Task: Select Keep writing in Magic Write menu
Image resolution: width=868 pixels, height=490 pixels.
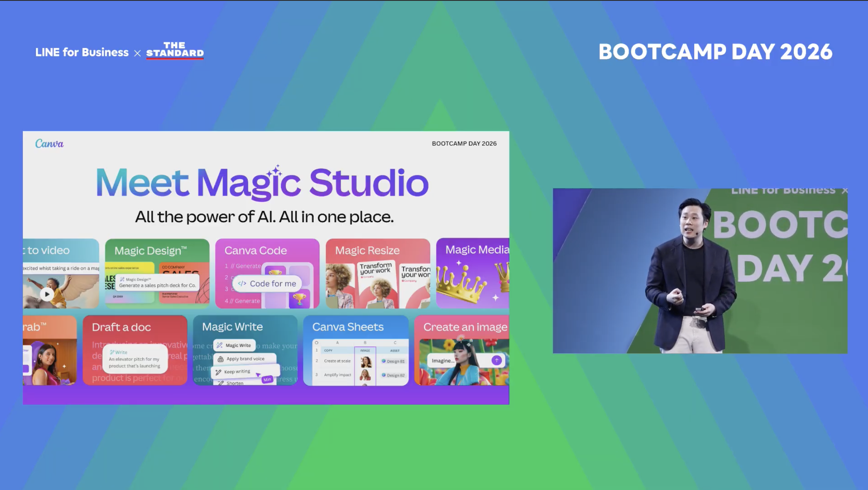Action: [x=237, y=371]
